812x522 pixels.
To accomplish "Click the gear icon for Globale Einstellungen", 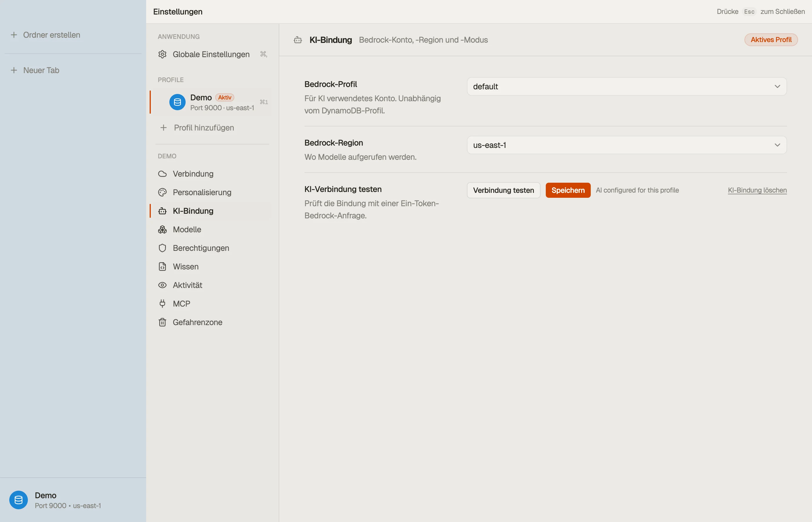I will tap(162, 54).
